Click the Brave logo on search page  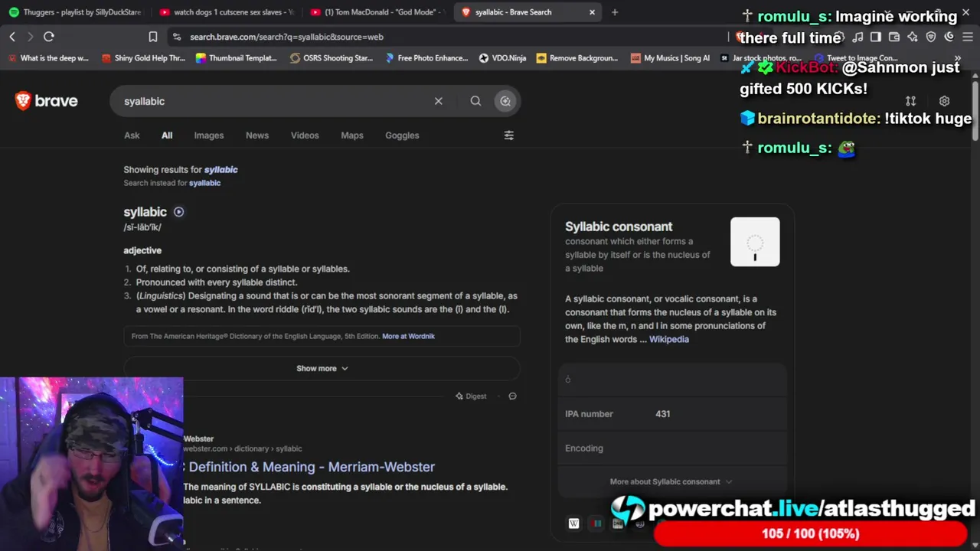click(46, 100)
